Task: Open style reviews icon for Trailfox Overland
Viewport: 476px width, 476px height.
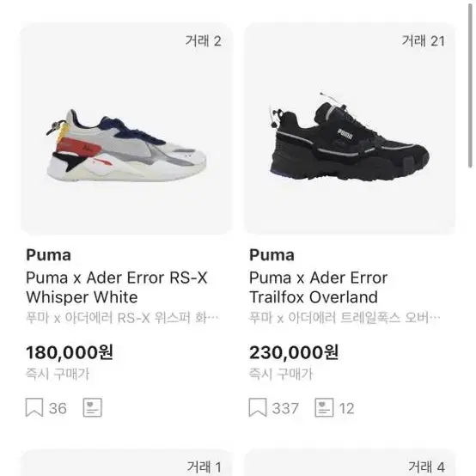Action: (x=325, y=407)
